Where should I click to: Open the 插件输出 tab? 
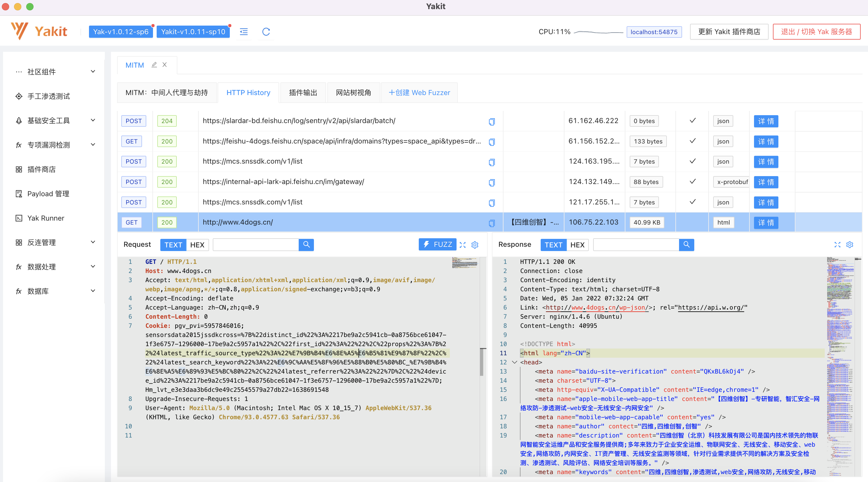coord(303,93)
